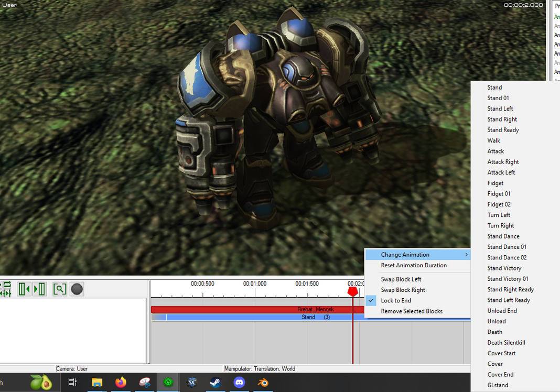
Task: Choose Remove Selected Blocks
Action: pyautogui.click(x=412, y=311)
